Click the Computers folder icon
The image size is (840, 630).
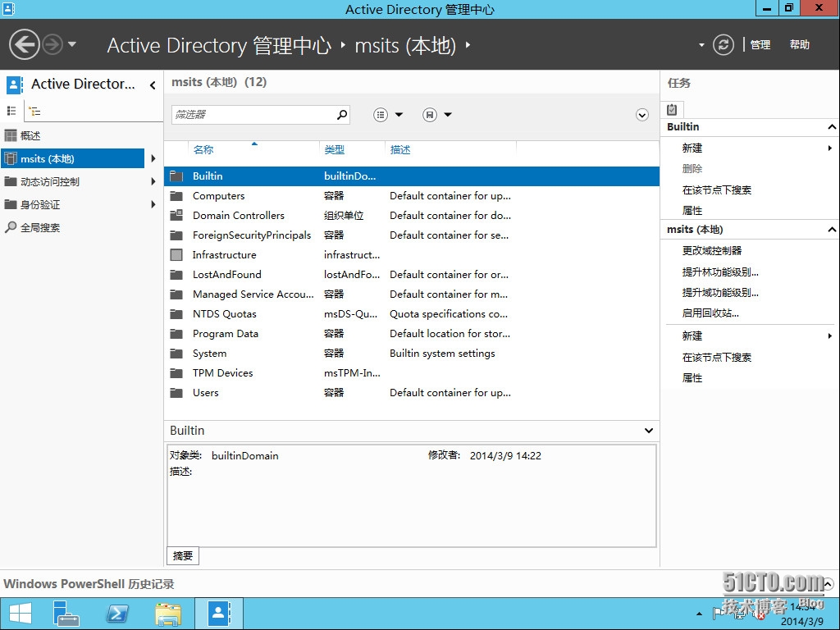[x=176, y=195]
